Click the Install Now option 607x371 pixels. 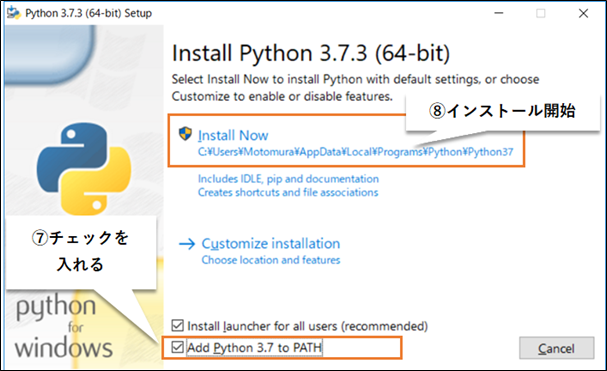pyautogui.click(x=233, y=136)
